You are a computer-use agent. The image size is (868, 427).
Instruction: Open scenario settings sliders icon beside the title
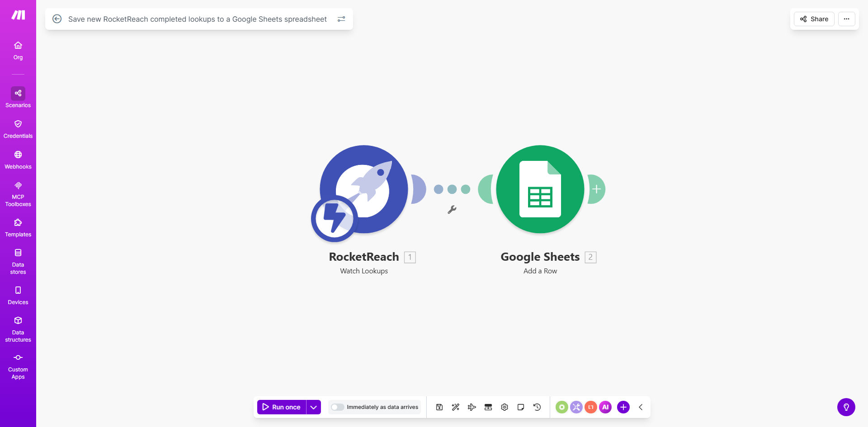point(341,19)
